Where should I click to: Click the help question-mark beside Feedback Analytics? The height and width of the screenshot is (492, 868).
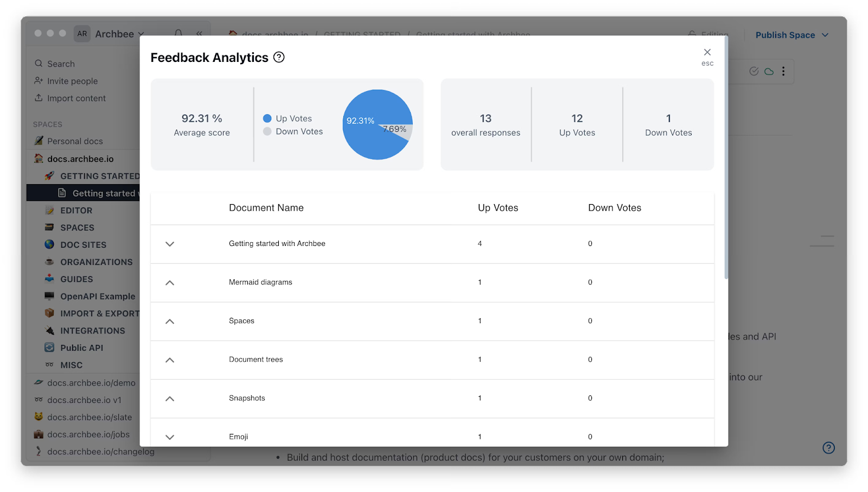click(279, 57)
